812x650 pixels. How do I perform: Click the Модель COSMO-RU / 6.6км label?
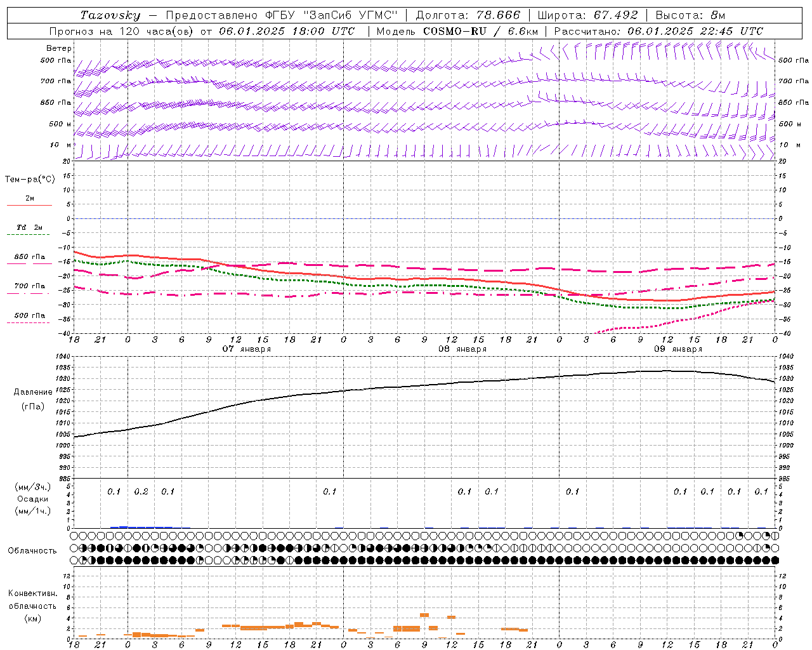point(457,31)
